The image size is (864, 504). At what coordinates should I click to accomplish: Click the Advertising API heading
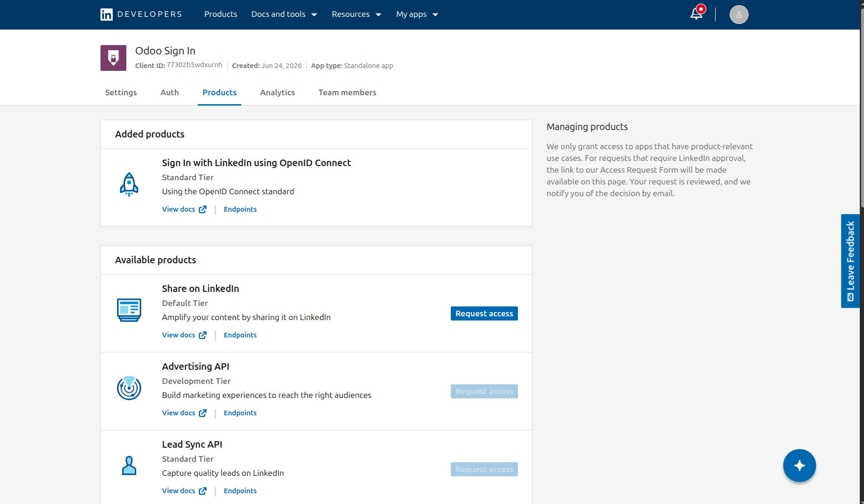[196, 367]
